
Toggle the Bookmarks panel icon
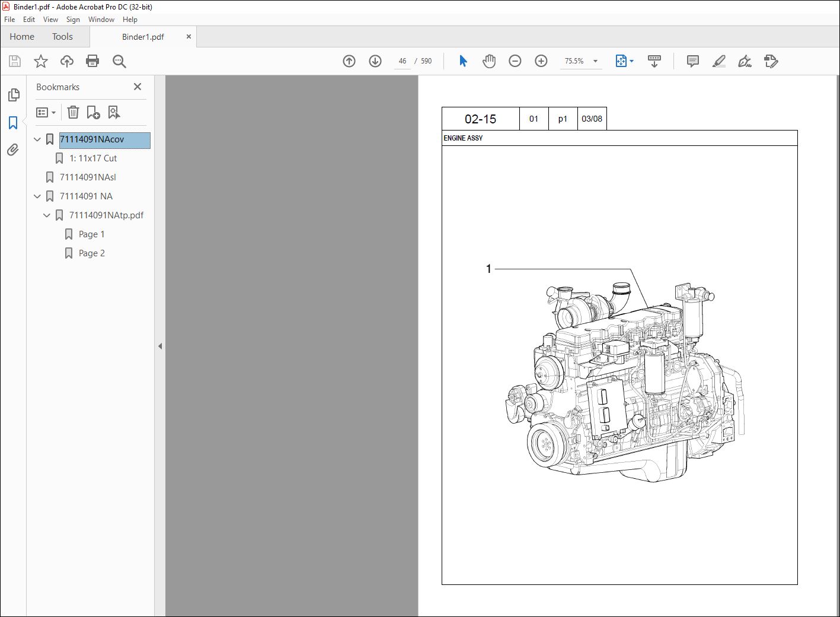[x=13, y=123]
